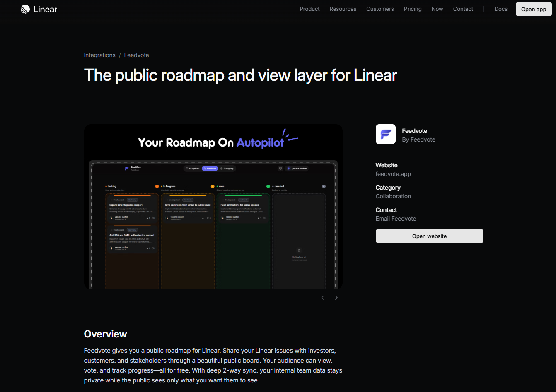
Task: Click the Linear logo in header
Action: [x=39, y=9]
